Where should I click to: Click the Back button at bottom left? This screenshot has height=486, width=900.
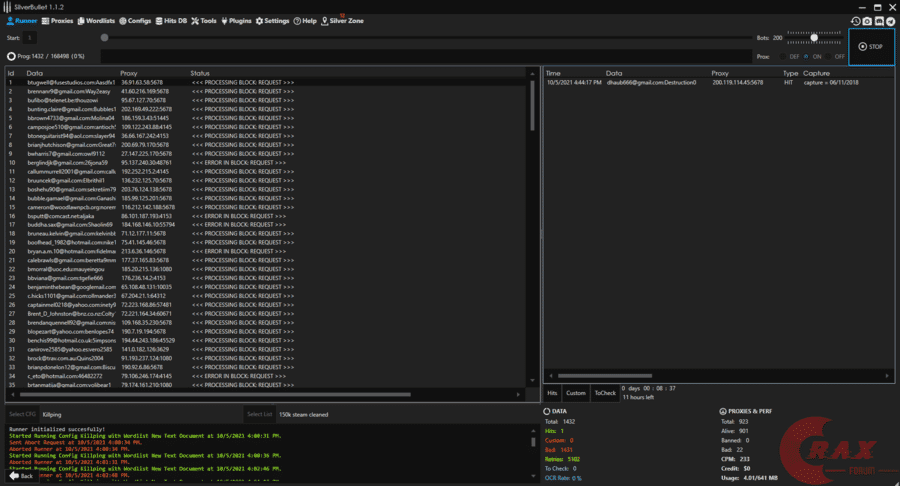pyautogui.click(x=20, y=476)
